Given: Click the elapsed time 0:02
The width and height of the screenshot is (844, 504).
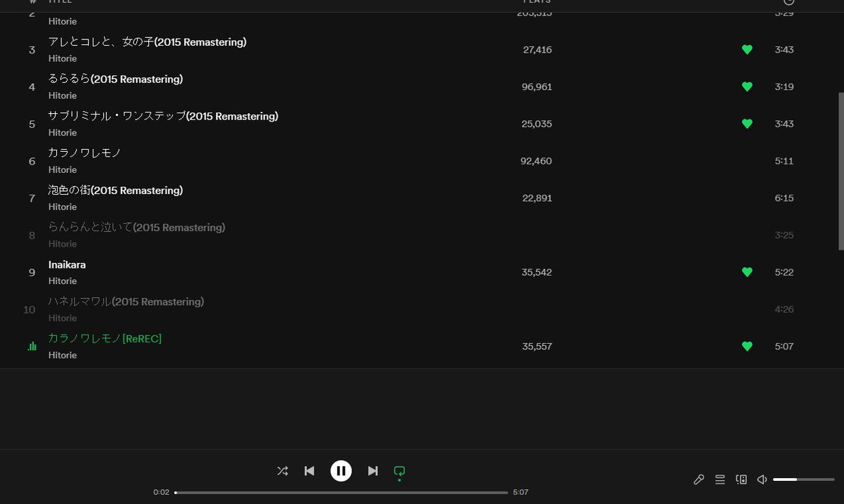Looking at the screenshot, I should (x=161, y=492).
